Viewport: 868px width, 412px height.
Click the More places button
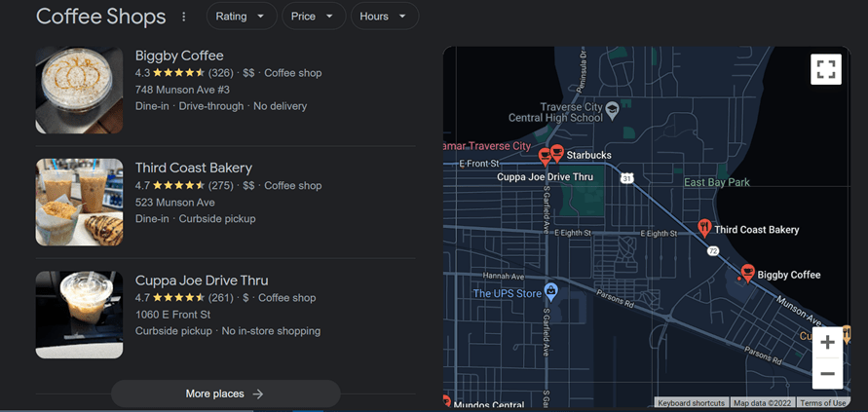225,393
